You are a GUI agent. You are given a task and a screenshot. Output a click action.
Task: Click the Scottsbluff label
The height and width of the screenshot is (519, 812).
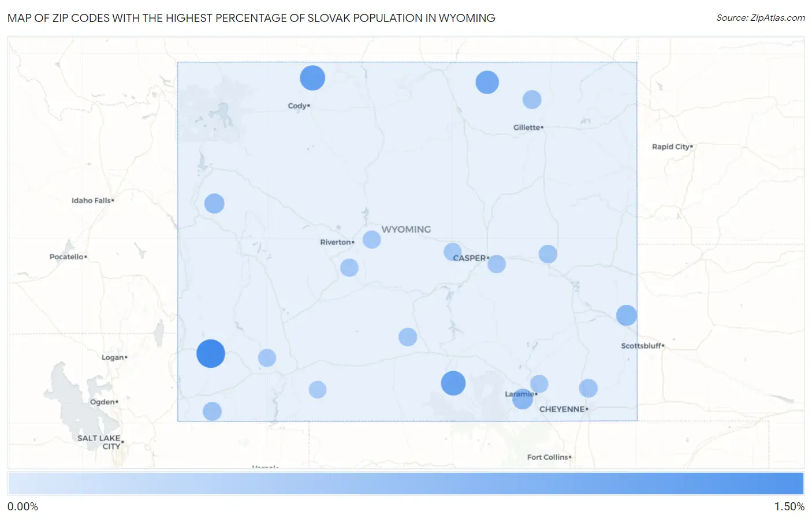tap(641, 346)
